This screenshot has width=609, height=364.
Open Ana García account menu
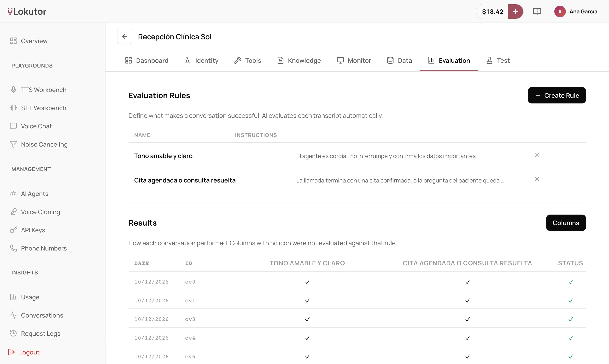tap(576, 11)
